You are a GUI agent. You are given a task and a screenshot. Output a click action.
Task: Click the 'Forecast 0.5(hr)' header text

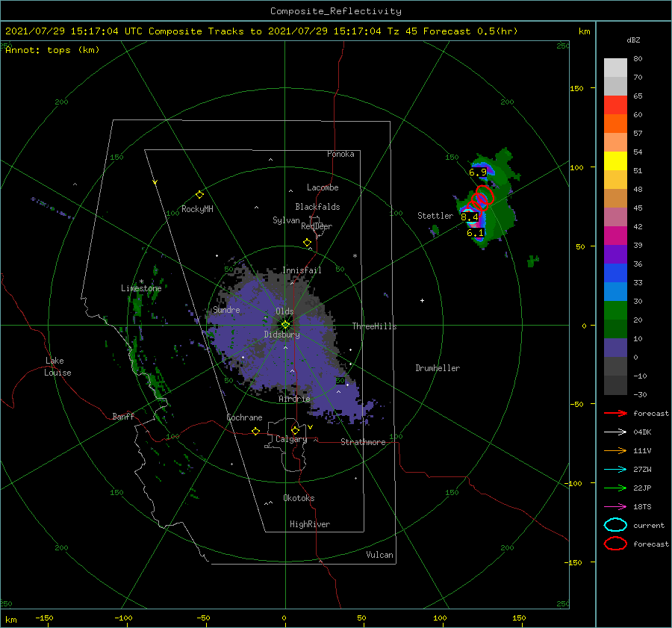(470, 31)
